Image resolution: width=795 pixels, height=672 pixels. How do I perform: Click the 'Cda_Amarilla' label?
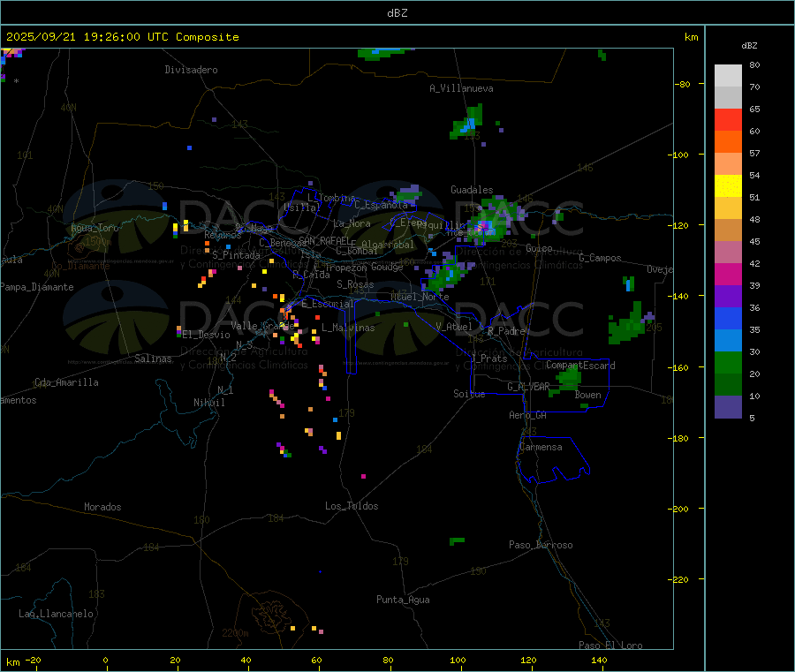tap(66, 382)
